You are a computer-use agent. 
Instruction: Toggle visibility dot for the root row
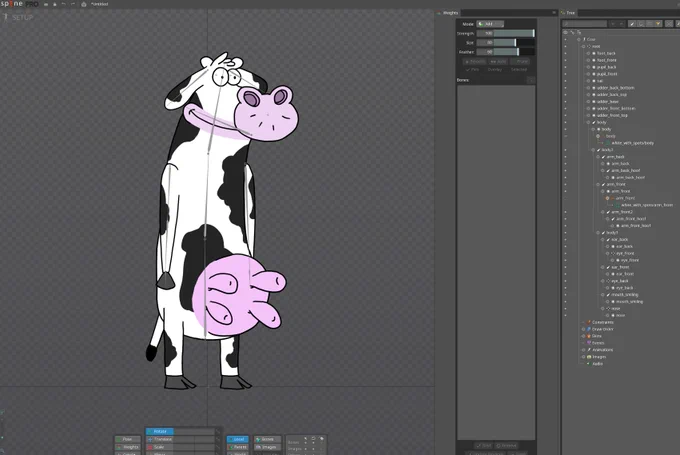[565, 46]
